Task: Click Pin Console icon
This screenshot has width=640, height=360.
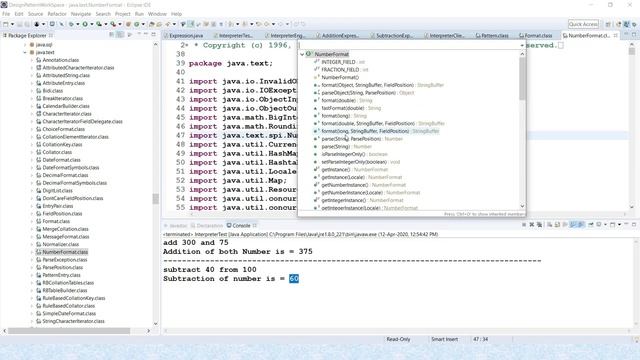Action: (591, 224)
